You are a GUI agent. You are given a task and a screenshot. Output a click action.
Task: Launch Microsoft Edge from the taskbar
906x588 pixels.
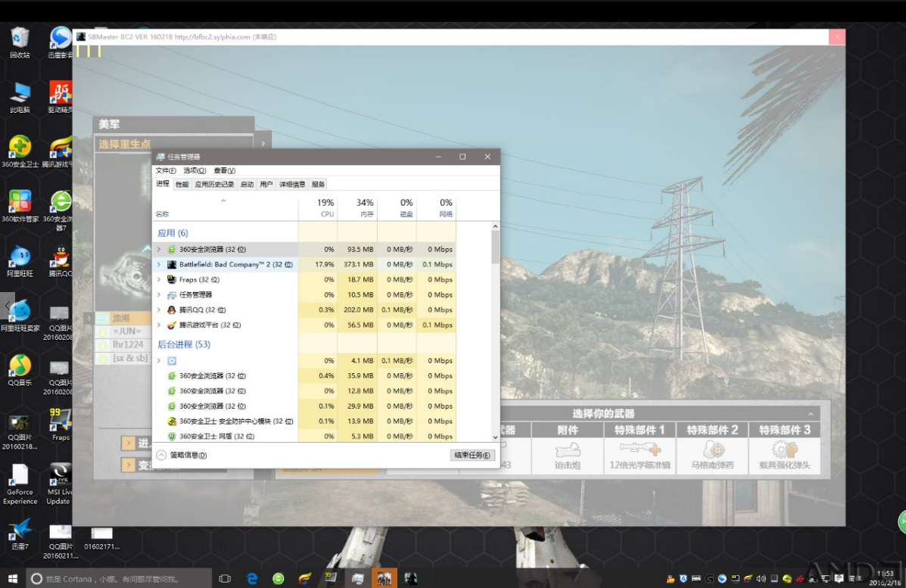tap(252, 578)
